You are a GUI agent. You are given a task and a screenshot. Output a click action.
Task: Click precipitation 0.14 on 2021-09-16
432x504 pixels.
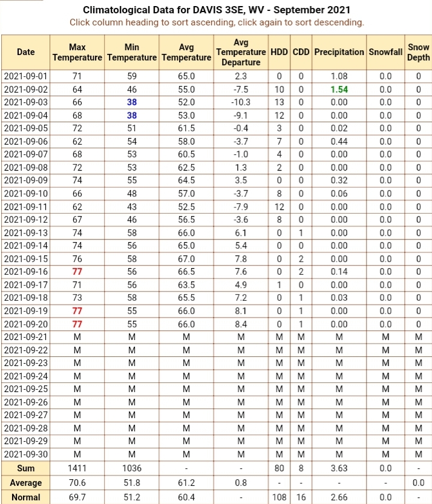(x=339, y=272)
